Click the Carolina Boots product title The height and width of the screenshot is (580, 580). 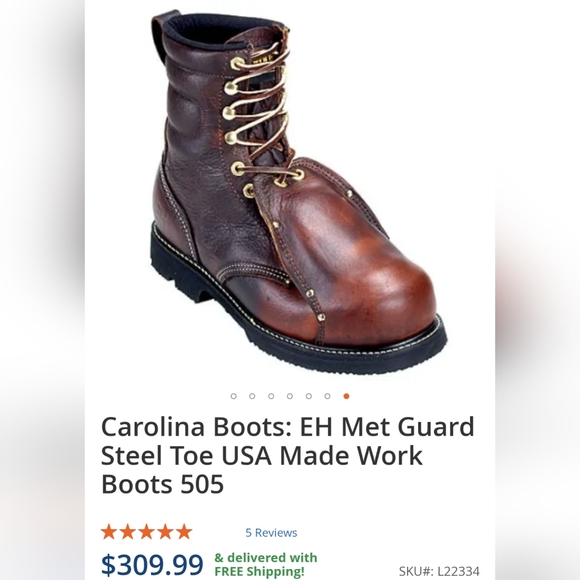tap(287, 455)
